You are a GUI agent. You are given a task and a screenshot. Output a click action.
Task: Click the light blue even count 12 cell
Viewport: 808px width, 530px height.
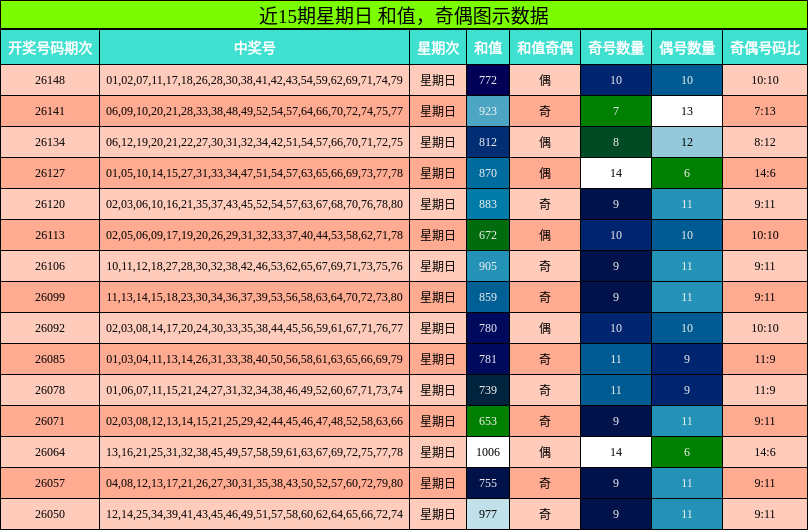pyautogui.click(x=687, y=142)
